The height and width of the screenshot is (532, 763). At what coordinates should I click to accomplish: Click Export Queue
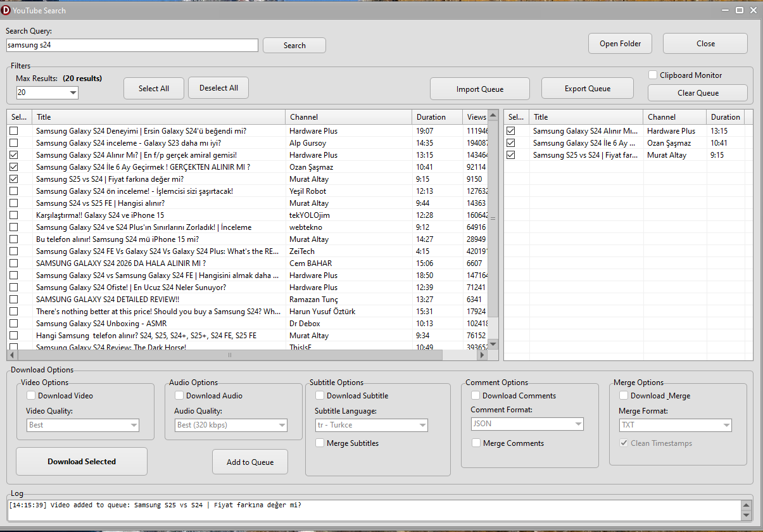588,89
